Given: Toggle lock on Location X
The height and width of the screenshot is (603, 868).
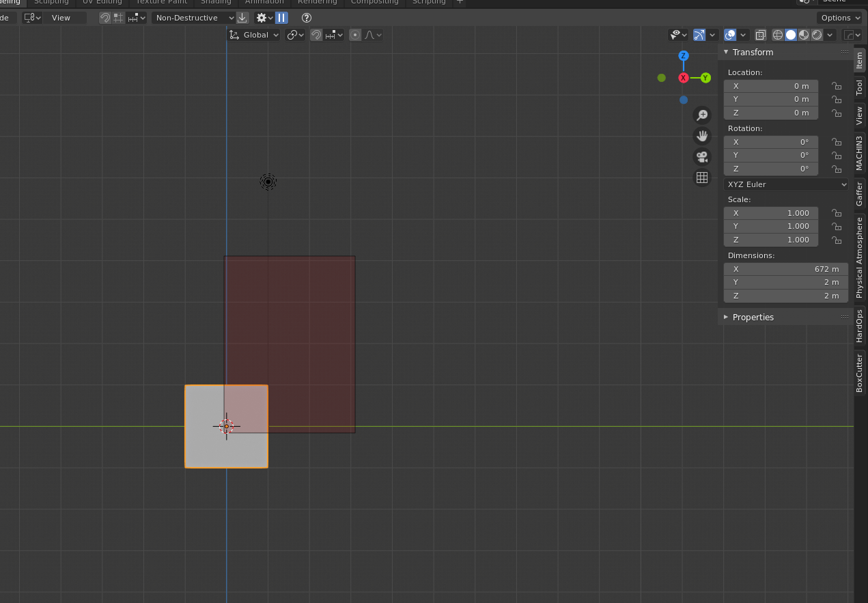Looking at the screenshot, I should (836, 86).
